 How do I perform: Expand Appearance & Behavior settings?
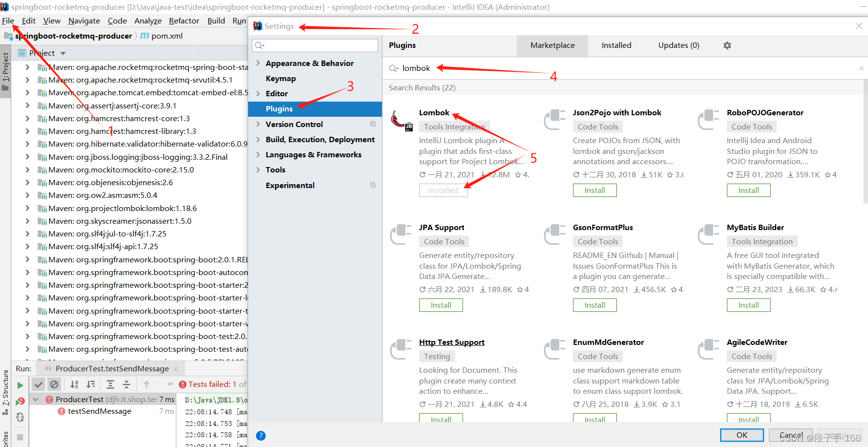click(258, 63)
